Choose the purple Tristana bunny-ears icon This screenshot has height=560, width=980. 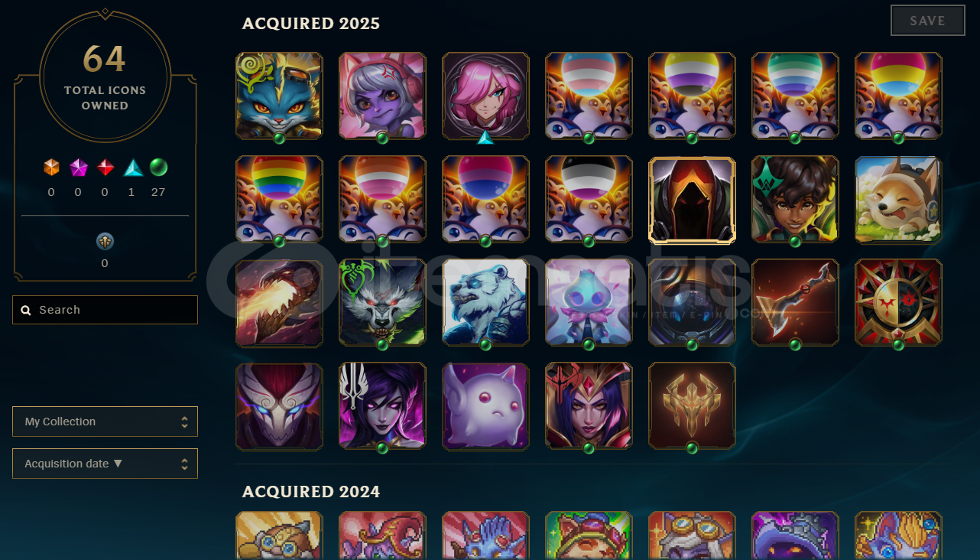point(382,96)
